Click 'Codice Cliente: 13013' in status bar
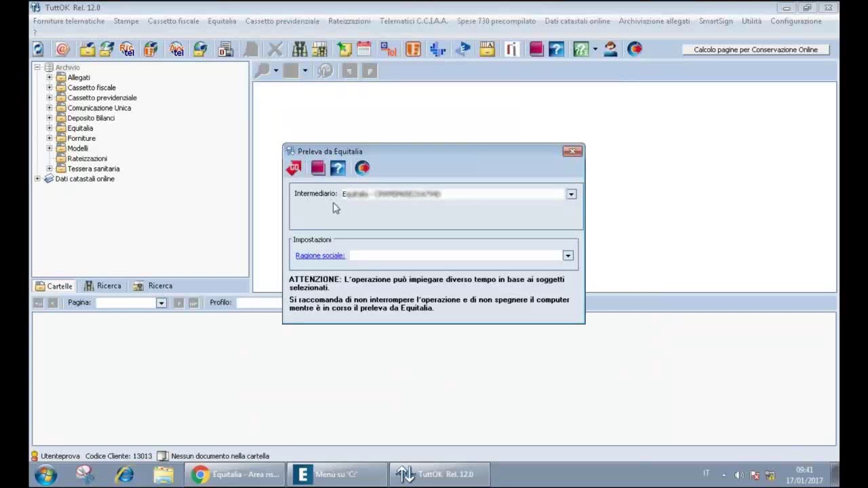The image size is (868, 488). [x=119, y=456]
